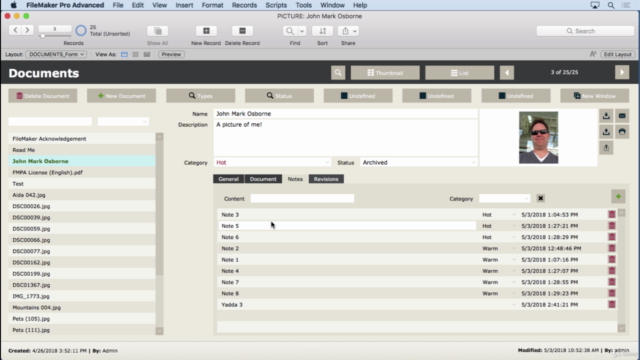This screenshot has width=640, height=360.
Task: Click the Delete Document button
Action: coord(42,96)
